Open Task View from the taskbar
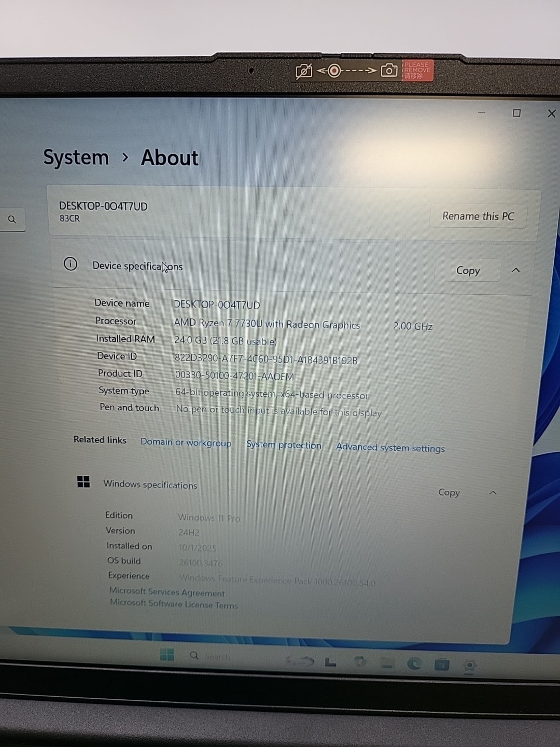 330,661
